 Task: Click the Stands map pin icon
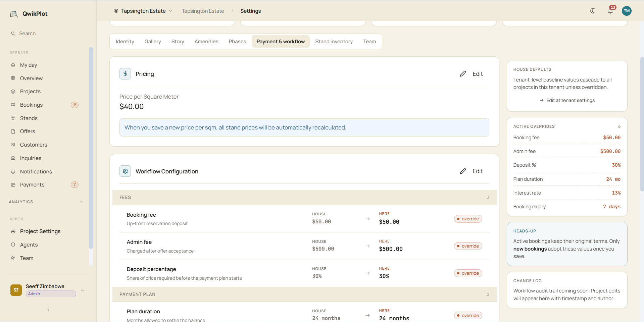coord(13,118)
